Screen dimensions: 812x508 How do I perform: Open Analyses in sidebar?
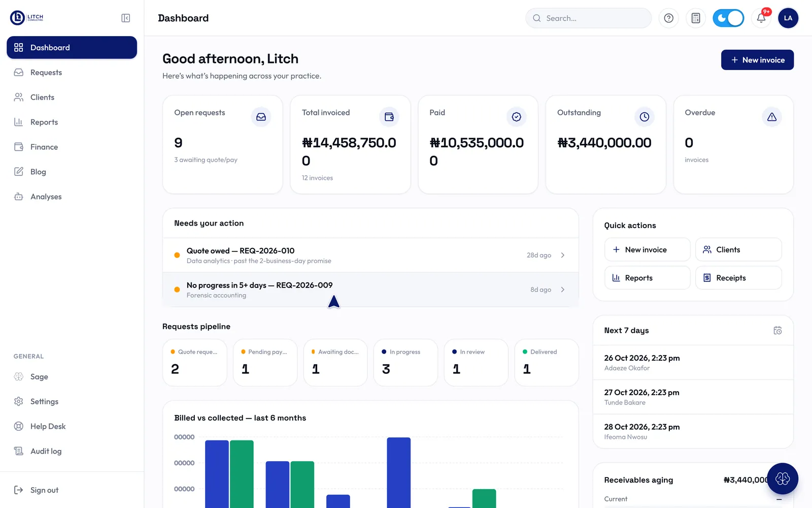click(x=72, y=197)
